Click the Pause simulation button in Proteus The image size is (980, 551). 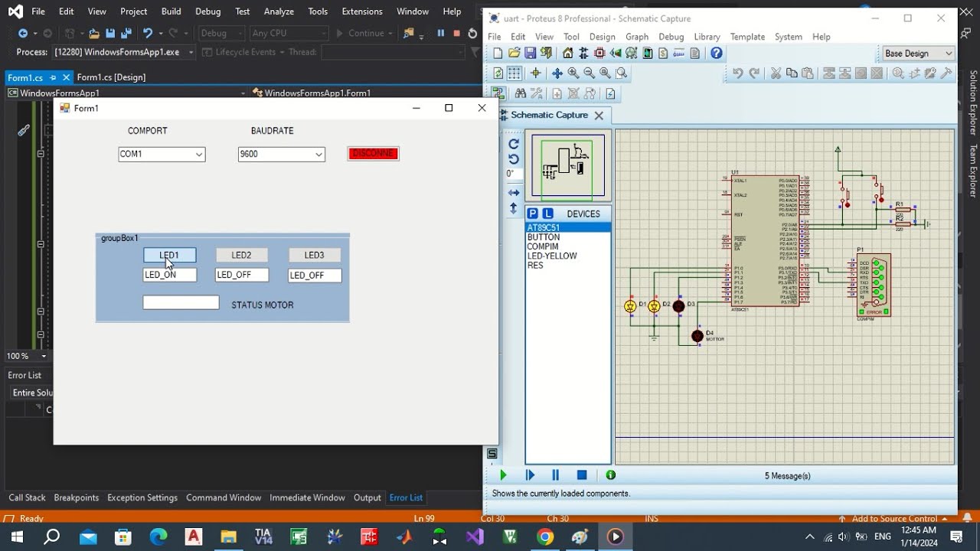point(556,475)
